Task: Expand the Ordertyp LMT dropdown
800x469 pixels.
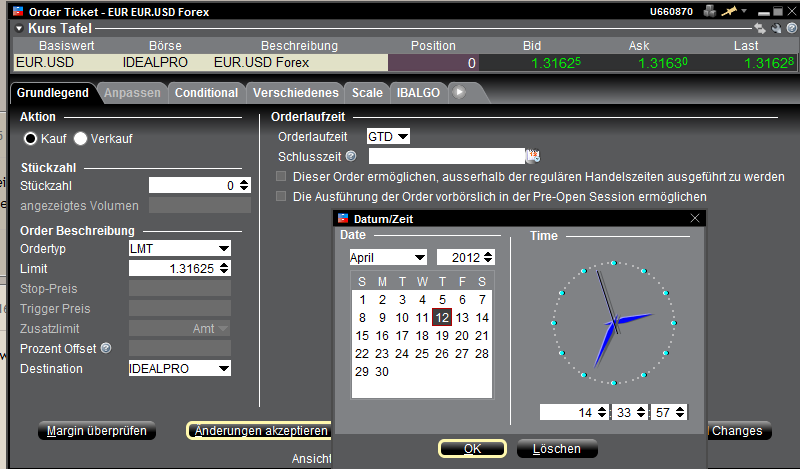Action: click(x=180, y=248)
